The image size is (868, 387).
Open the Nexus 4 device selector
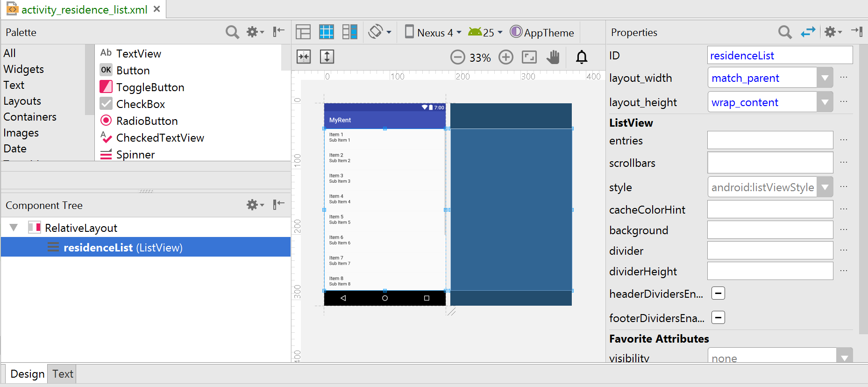(x=434, y=32)
